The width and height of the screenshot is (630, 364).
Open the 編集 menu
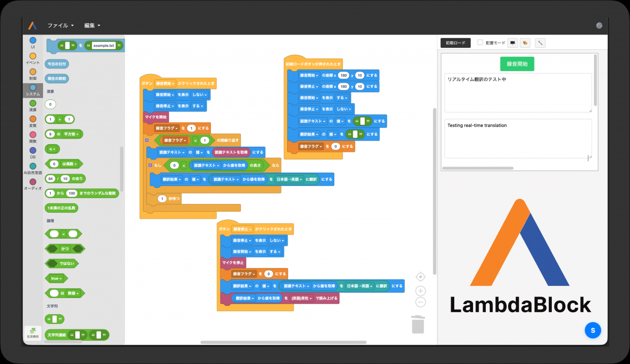tap(92, 25)
